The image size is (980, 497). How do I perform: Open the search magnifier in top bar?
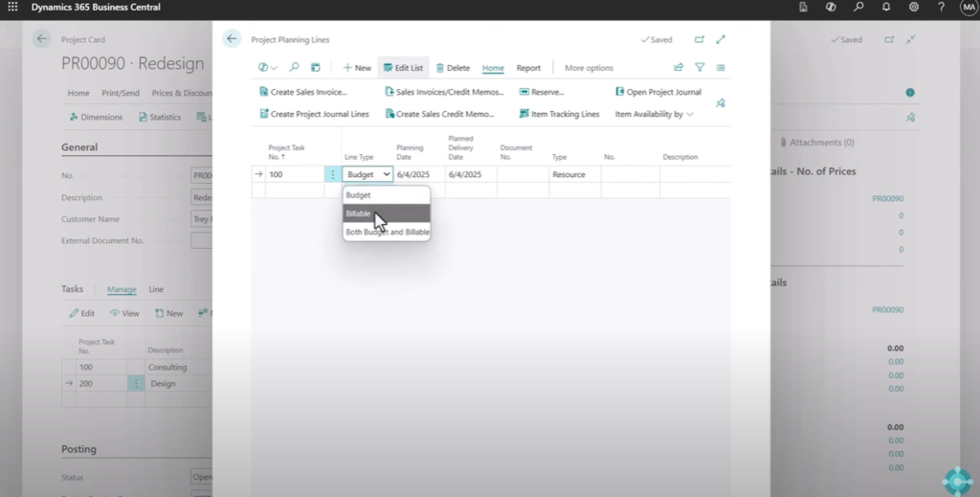coord(858,7)
